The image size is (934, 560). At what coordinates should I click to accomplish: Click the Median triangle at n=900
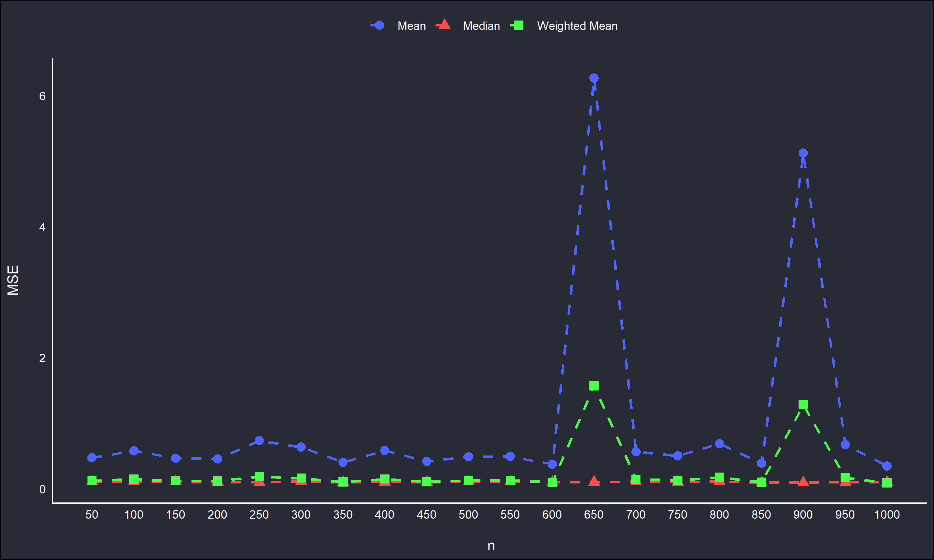pyautogui.click(x=803, y=482)
